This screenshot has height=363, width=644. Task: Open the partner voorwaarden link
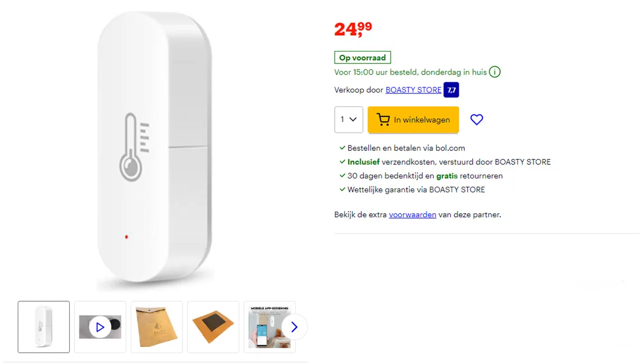[x=412, y=214]
